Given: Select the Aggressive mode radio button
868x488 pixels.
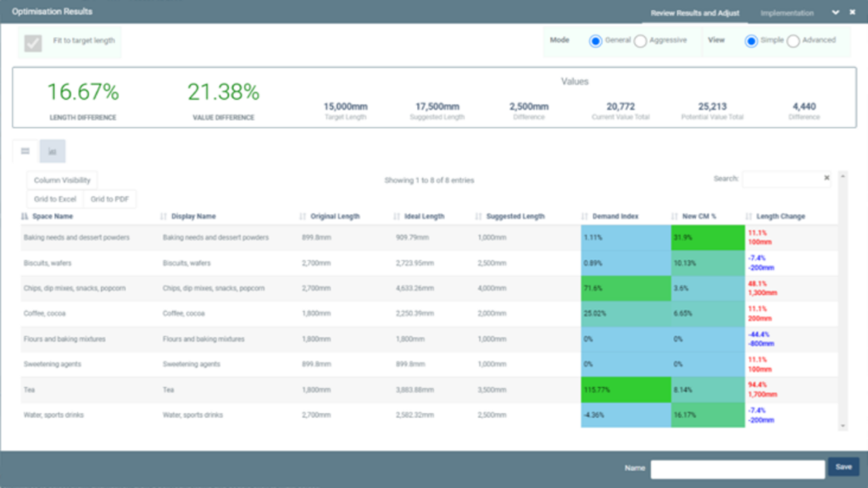Looking at the screenshot, I should point(640,42).
